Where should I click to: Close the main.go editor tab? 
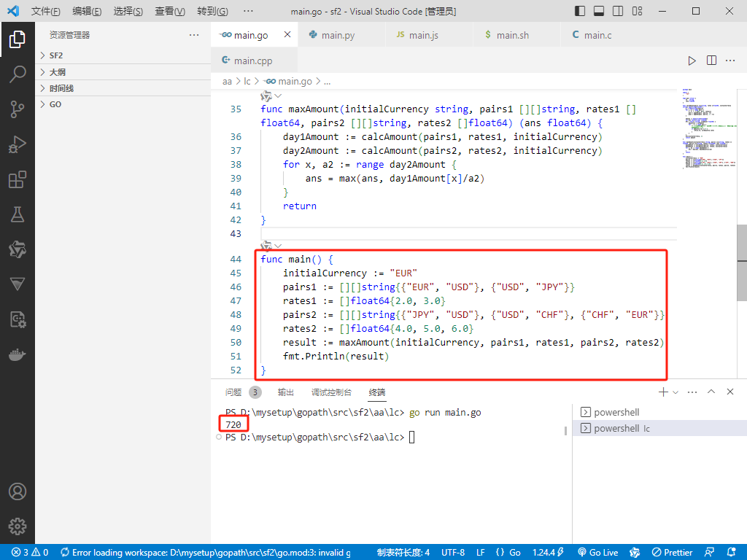pyautogui.click(x=287, y=34)
